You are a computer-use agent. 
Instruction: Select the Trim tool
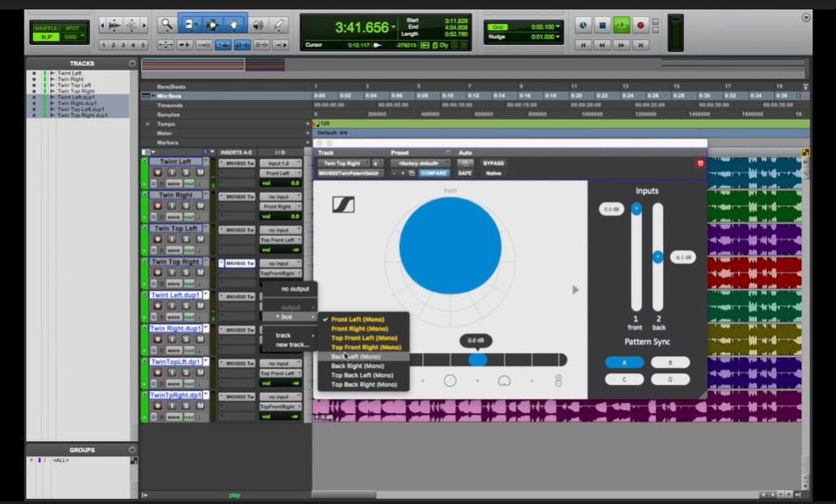point(190,25)
